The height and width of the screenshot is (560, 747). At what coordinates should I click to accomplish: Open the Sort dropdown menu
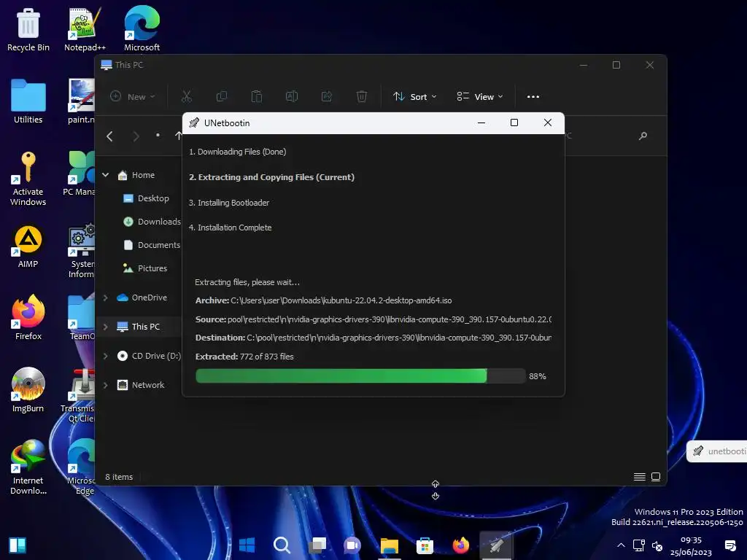click(414, 97)
